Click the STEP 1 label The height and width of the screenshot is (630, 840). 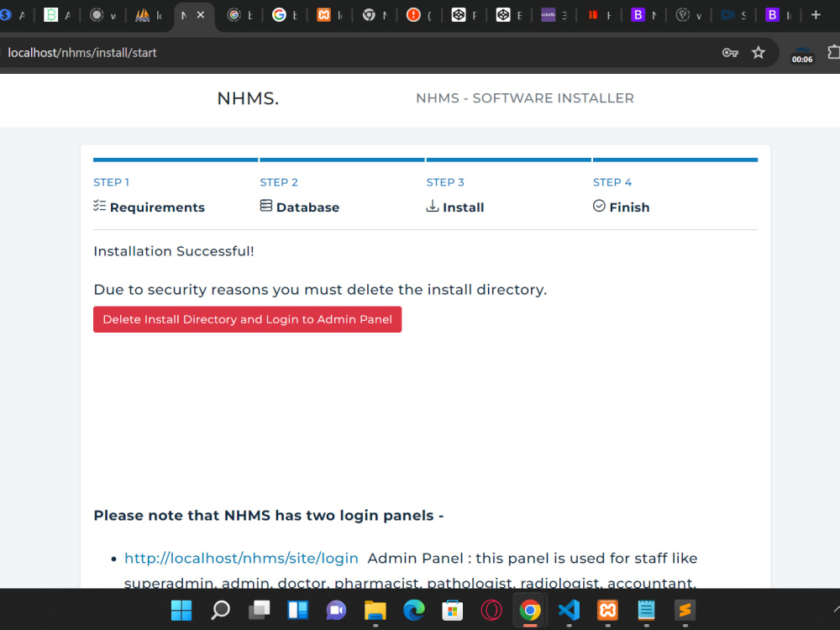111,182
